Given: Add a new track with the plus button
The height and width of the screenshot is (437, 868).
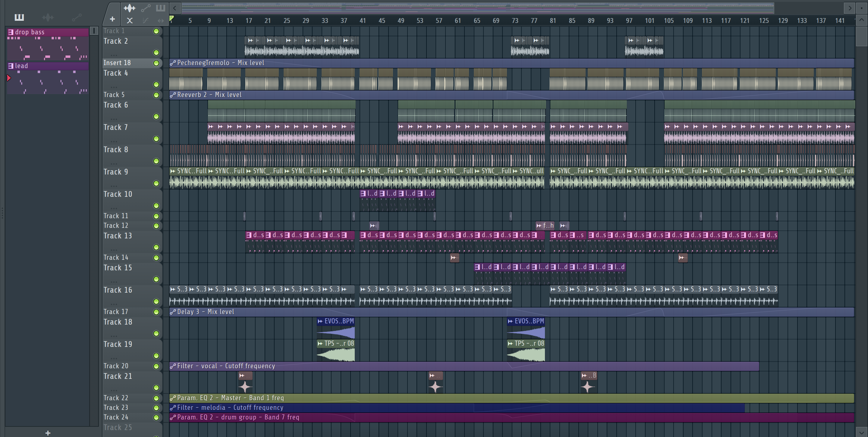Looking at the screenshot, I should (112, 20).
